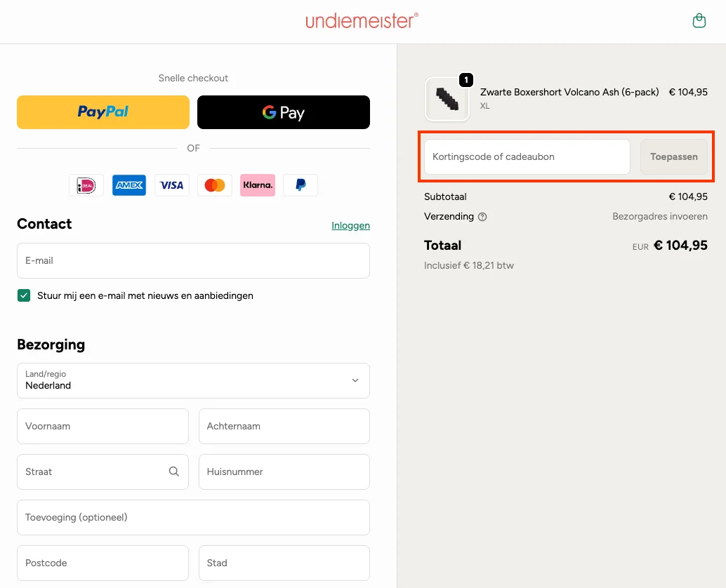Click the Klarna payment icon
The height and width of the screenshot is (588, 726).
[x=258, y=185]
